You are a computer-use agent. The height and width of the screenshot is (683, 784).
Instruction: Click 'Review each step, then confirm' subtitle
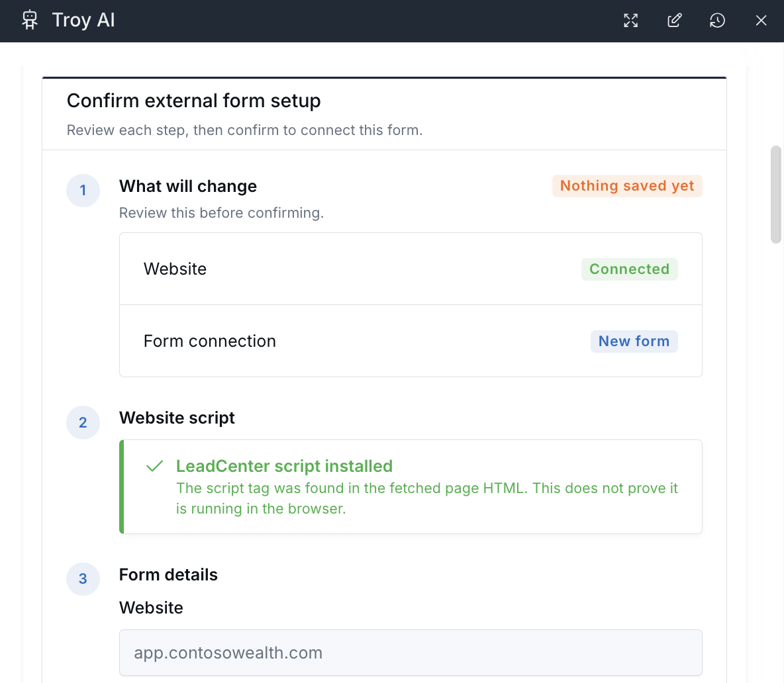244,130
